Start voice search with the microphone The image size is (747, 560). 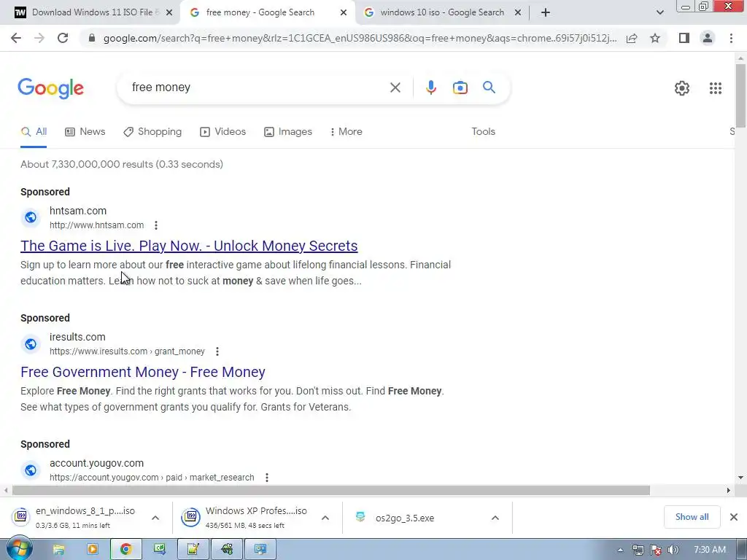pos(430,87)
